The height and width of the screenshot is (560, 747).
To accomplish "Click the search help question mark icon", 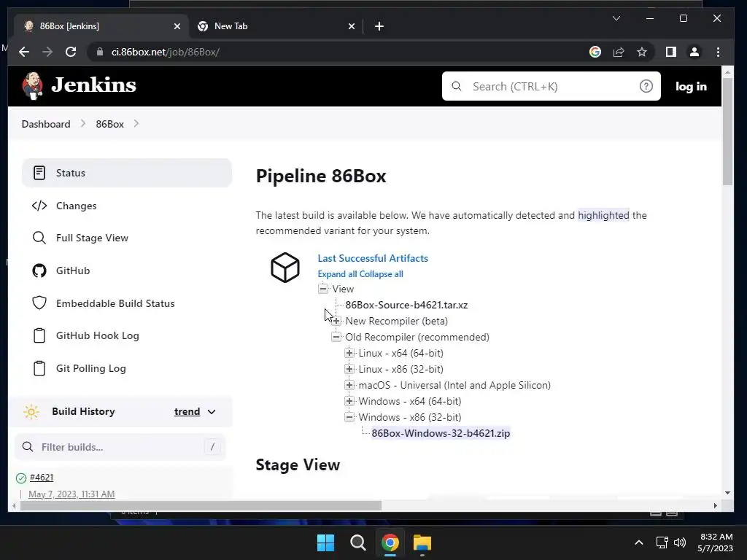I will (x=646, y=86).
